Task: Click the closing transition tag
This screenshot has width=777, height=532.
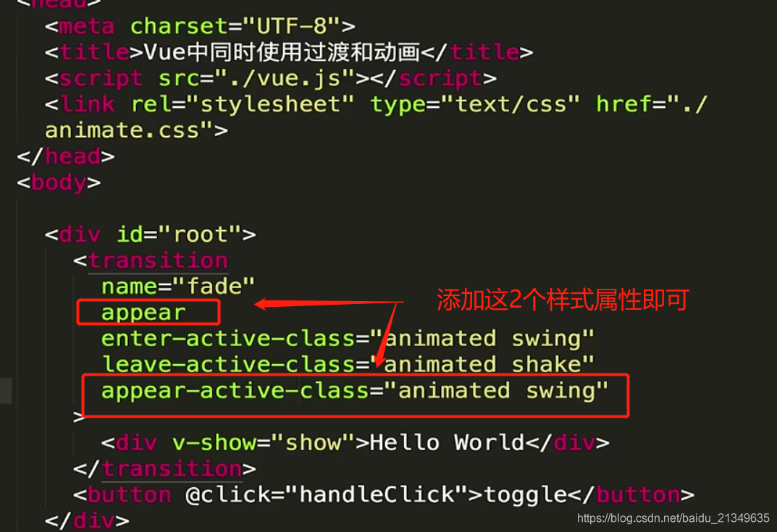Action: [164, 468]
